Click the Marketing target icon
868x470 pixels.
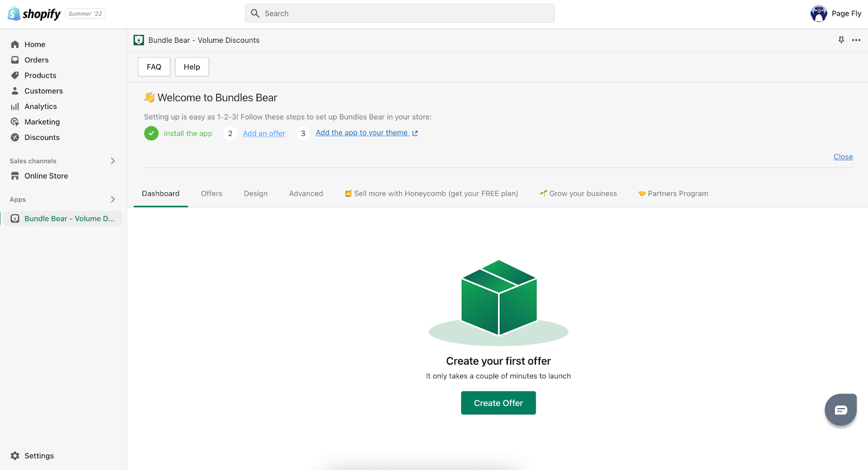click(x=15, y=122)
